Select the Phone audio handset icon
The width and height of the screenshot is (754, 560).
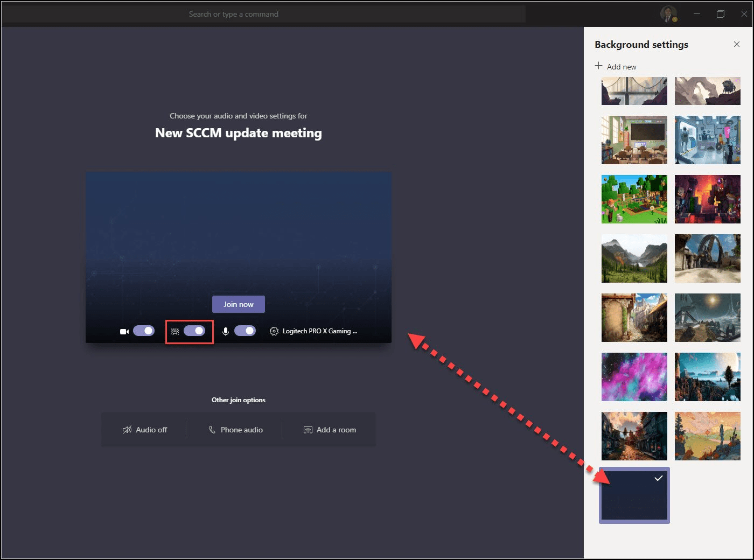point(212,429)
